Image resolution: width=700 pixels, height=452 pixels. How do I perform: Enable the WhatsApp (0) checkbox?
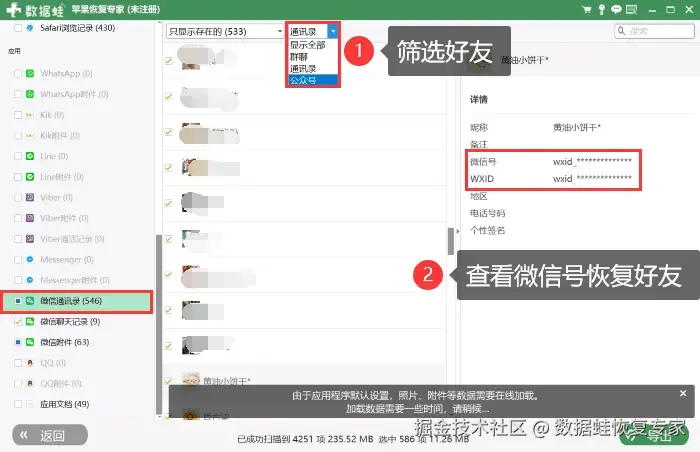click(x=18, y=73)
